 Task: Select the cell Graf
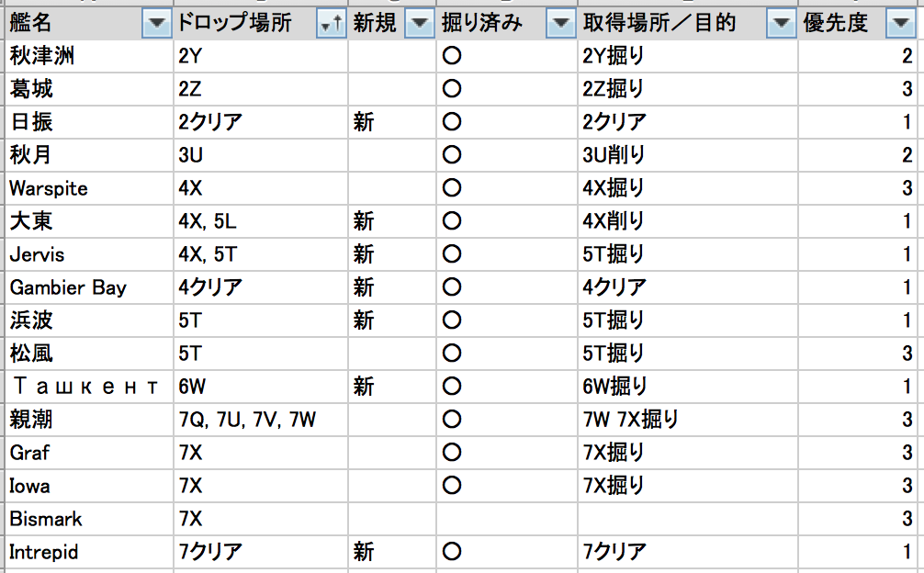[x=89, y=453]
